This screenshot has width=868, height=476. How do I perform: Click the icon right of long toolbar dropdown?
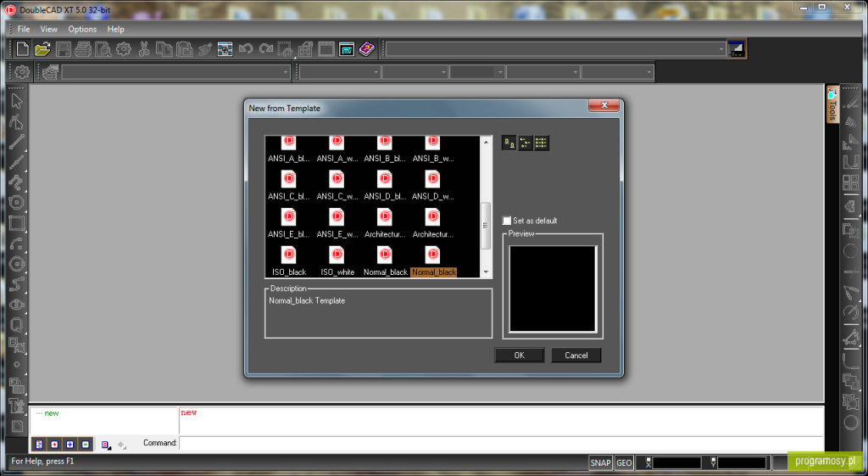pos(737,49)
